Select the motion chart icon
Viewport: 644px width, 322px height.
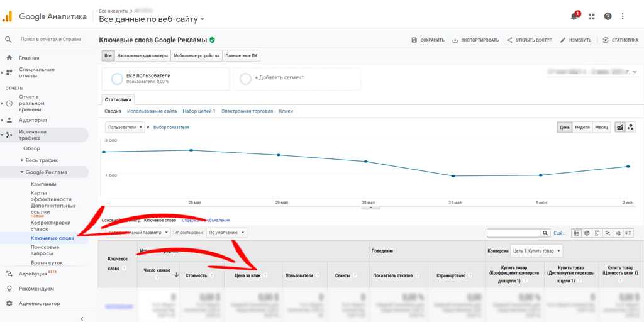(631, 127)
